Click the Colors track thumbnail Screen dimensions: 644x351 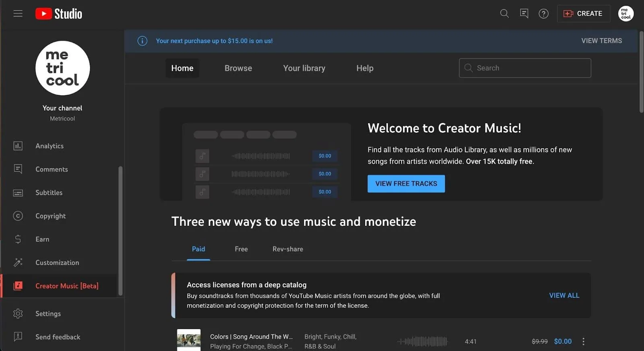[x=189, y=340]
